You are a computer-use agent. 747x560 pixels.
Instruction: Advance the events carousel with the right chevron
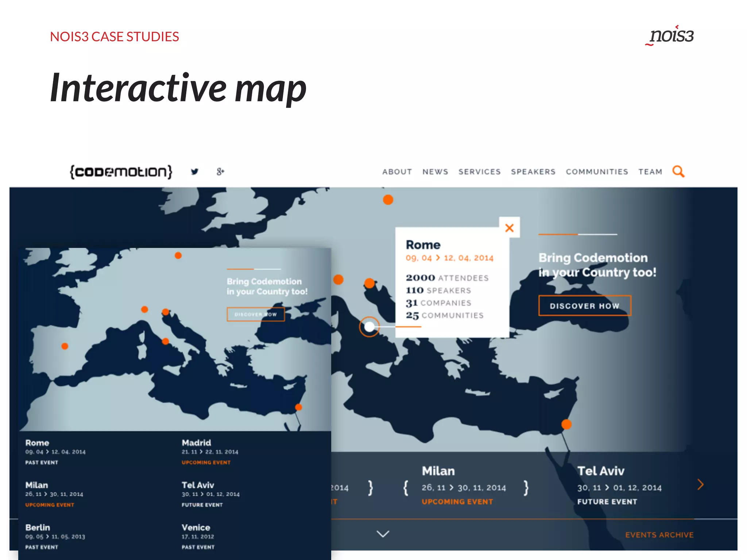pos(700,485)
